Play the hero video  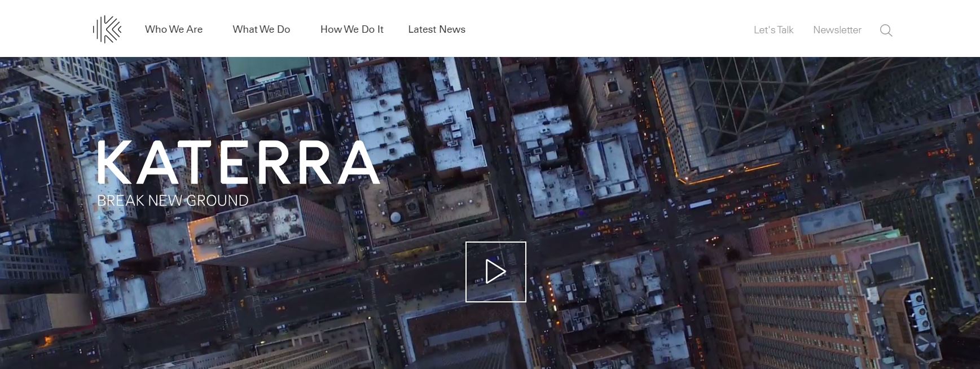coord(495,272)
